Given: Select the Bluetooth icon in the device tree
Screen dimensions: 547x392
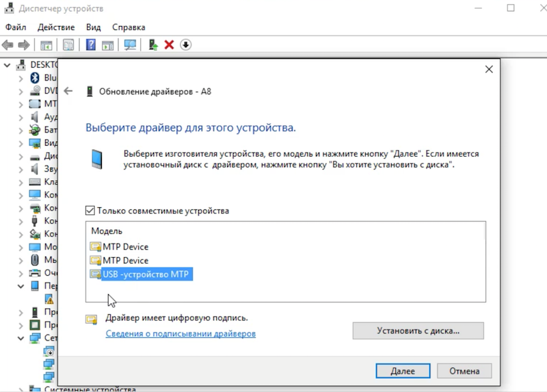Looking at the screenshot, I should [35, 77].
